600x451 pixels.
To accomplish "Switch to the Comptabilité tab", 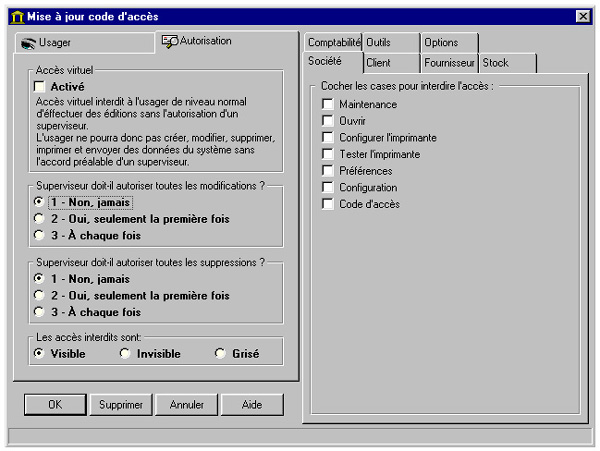I will pos(333,42).
